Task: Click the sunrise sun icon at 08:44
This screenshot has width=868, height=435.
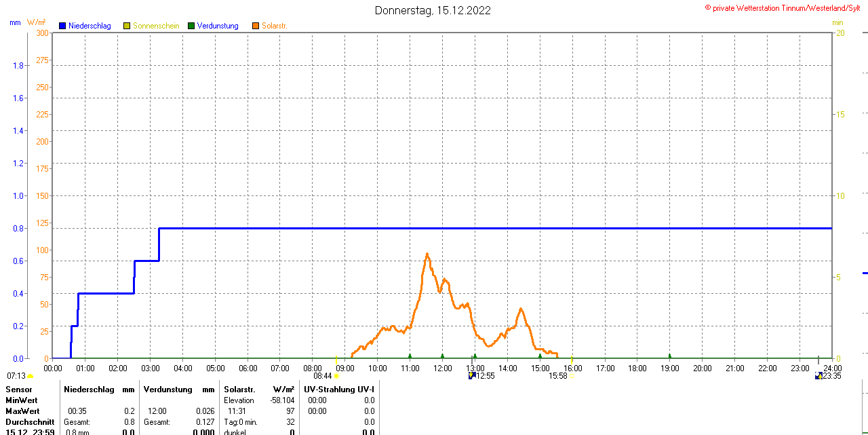Action: [336, 375]
